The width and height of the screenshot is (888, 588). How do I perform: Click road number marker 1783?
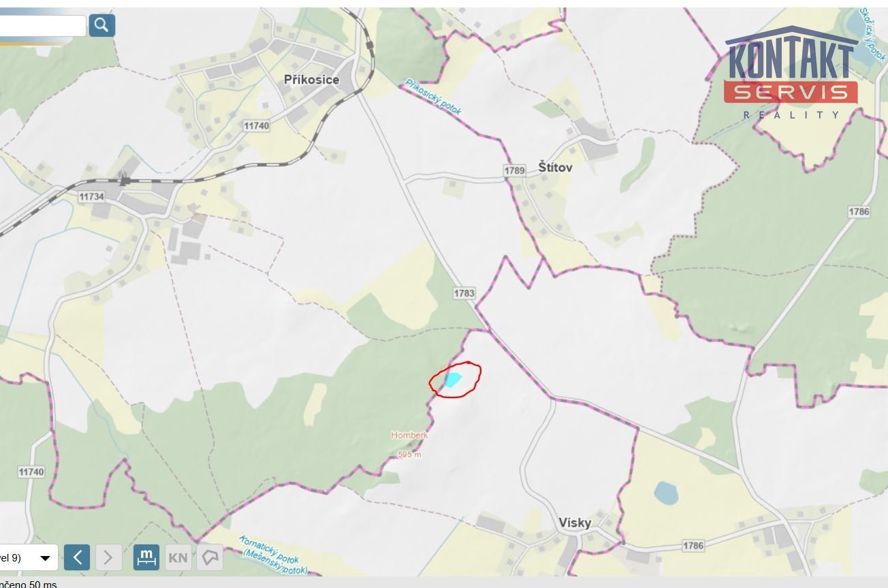click(464, 293)
